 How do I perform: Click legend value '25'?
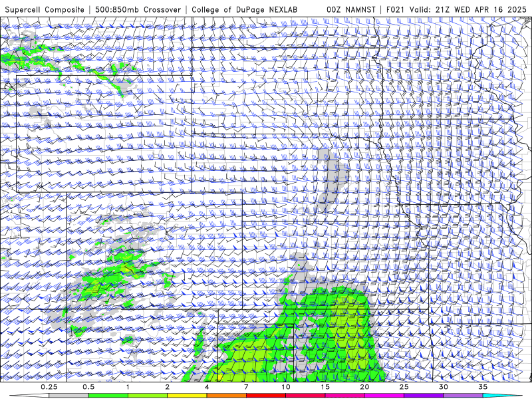[404, 387]
